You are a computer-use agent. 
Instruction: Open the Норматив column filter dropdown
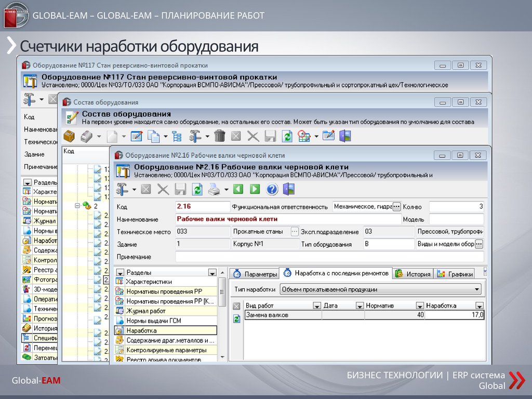[420, 306]
